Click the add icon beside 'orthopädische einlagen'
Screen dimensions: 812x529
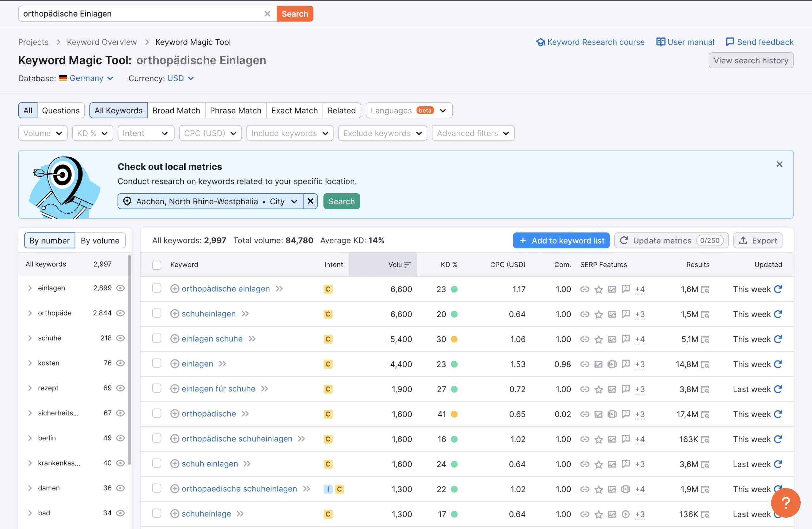click(175, 289)
